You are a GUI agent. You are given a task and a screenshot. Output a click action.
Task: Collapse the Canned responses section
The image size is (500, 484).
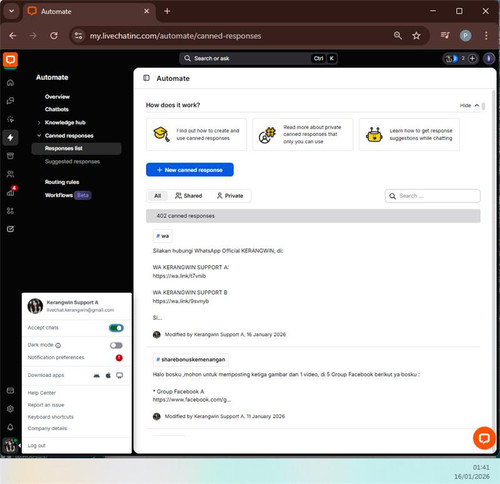coord(39,136)
